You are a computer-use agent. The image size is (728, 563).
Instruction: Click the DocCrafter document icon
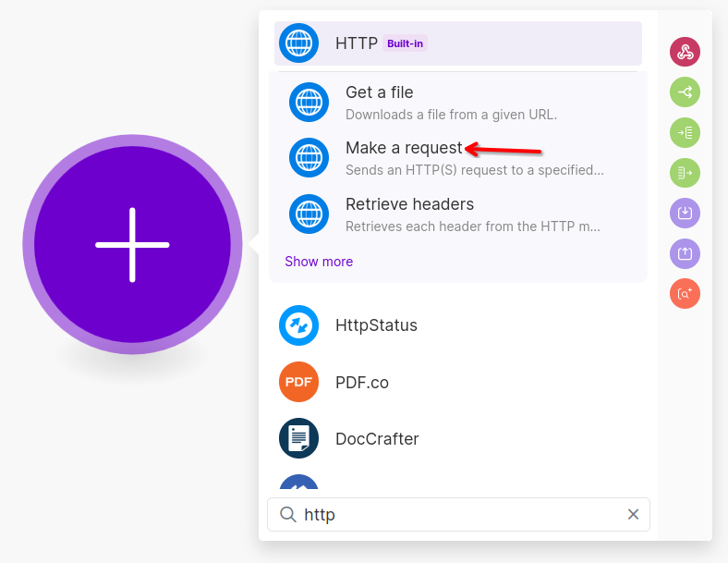pyautogui.click(x=299, y=438)
